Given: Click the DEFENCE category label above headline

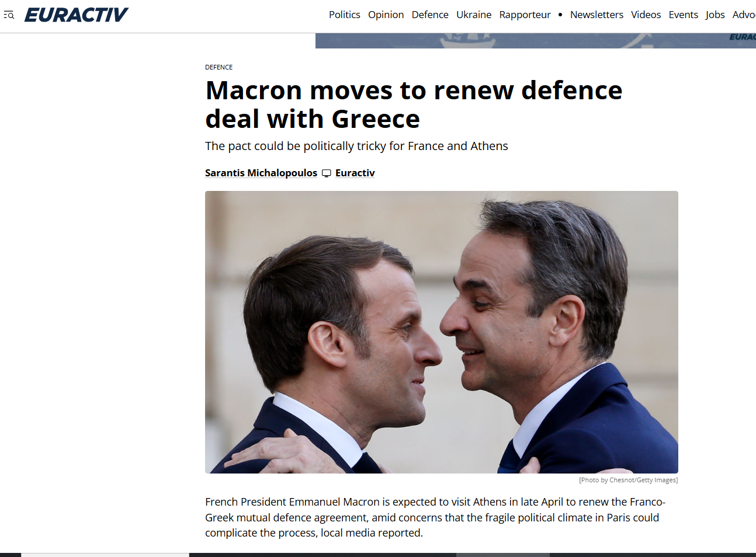Looking at the screenshot, I should 219,67.
